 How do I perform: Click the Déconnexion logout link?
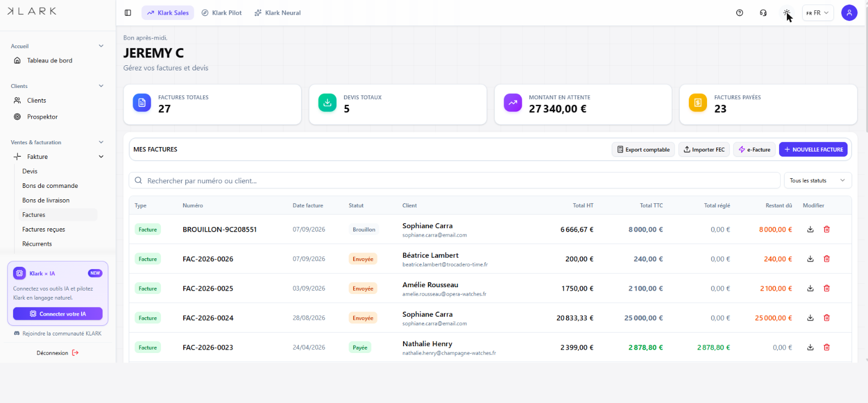pos(58,353)
